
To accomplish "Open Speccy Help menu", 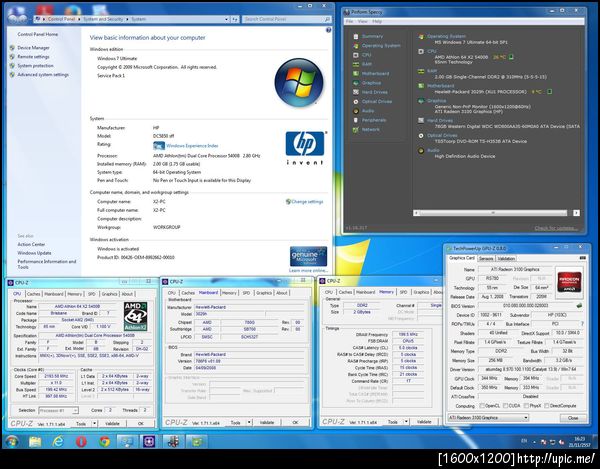I will coord(377,22).
